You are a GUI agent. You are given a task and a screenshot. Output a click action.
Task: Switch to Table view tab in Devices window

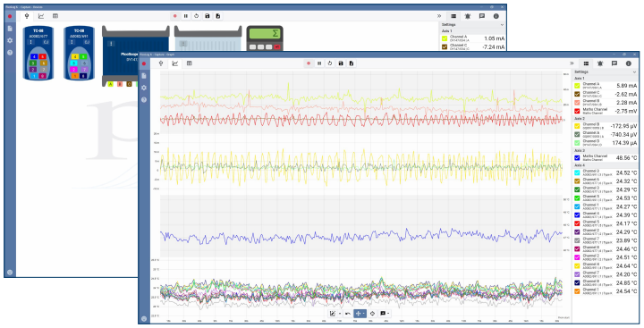(55, 16)
